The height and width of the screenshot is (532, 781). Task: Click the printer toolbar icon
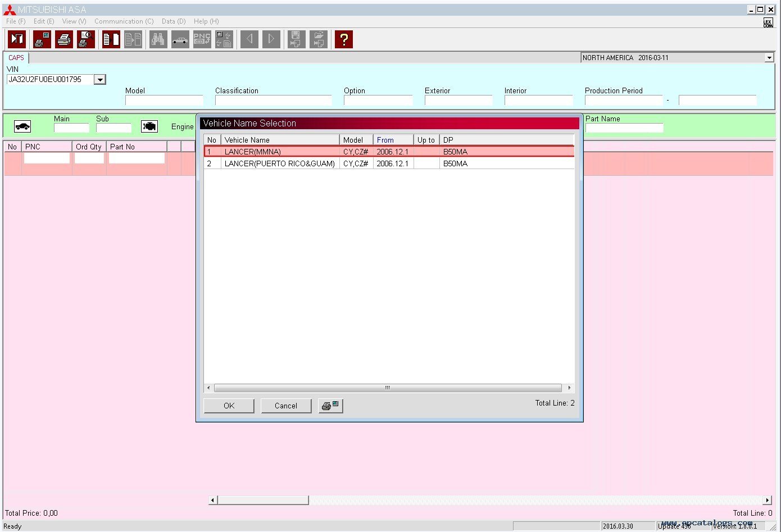(64, 39)
